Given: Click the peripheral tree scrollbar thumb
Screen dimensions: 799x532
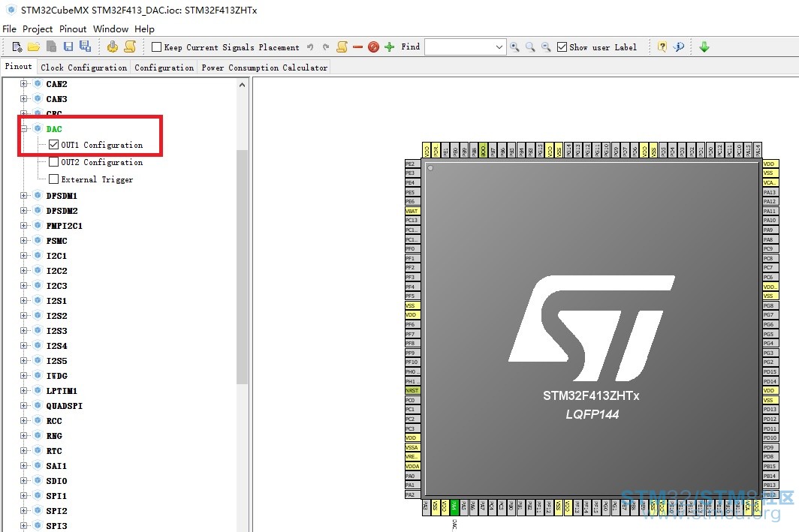Looking at the screenshot, I should click(x=242, y=266).
